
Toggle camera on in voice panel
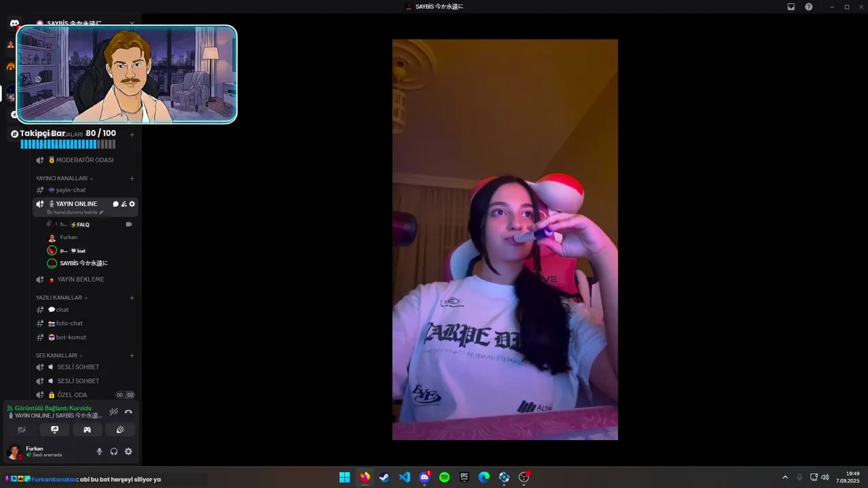22,430
